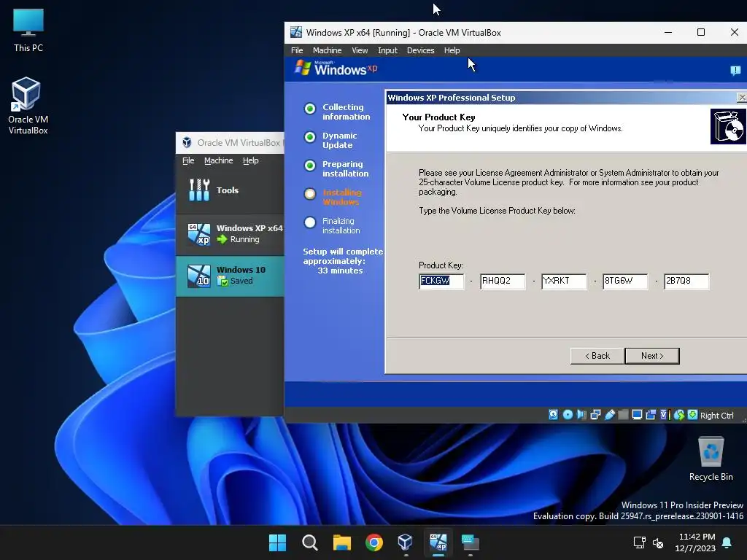Open the notification bell in the system tray
This screenshot has height=560, width=747.
tap(727, 542)
